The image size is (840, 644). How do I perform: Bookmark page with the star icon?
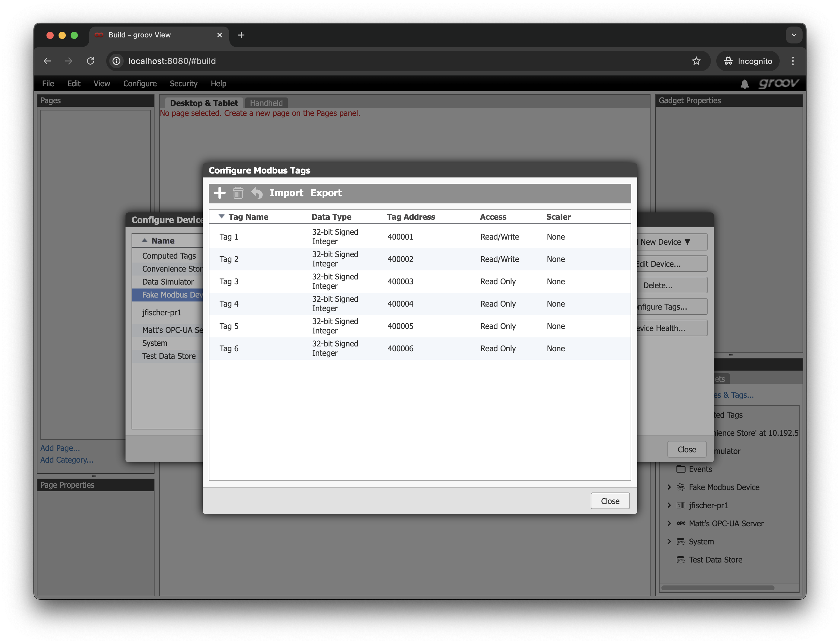[696, 61]
